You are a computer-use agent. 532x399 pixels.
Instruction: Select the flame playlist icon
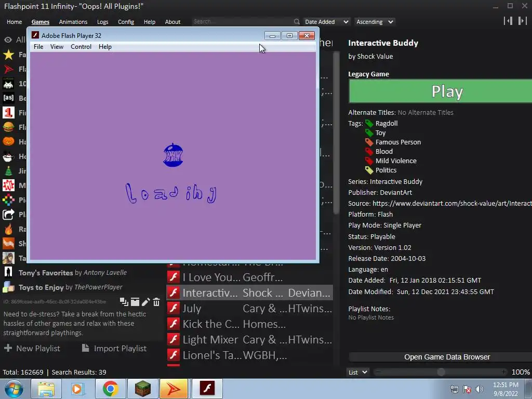(x=8, y=229)
